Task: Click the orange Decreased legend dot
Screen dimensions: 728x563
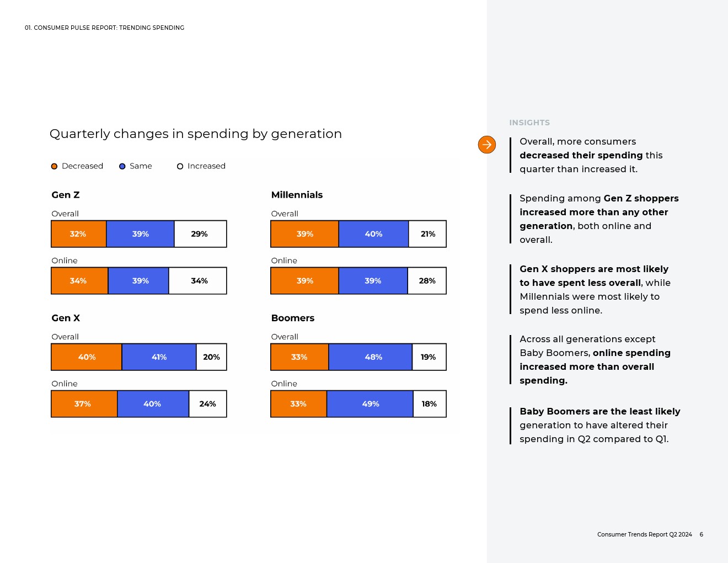Action: point(55,166)
